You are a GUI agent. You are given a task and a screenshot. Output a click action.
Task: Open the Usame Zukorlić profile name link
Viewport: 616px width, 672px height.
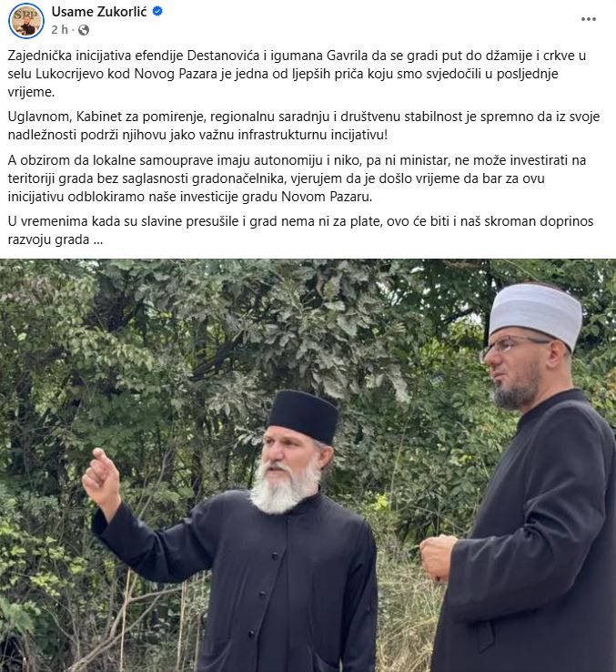(x=99, y=12)
